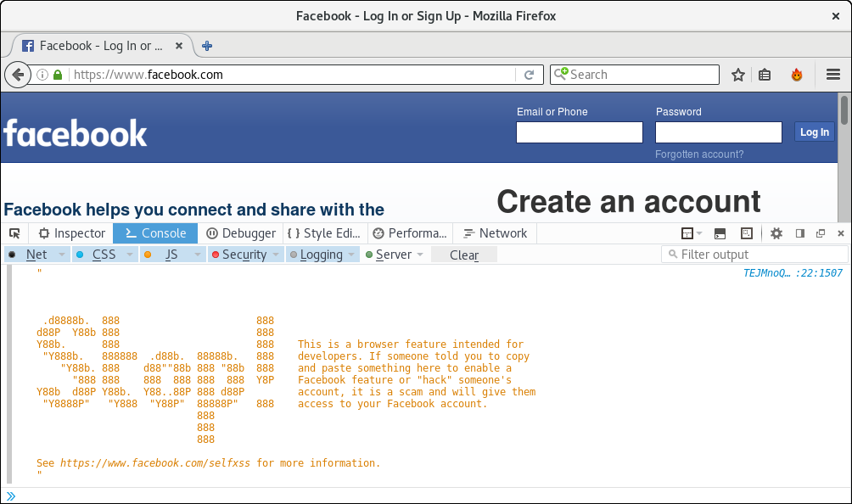Open the devtools Toolbox Options gear
Screen dimensions: 852x504
(776, 233)
